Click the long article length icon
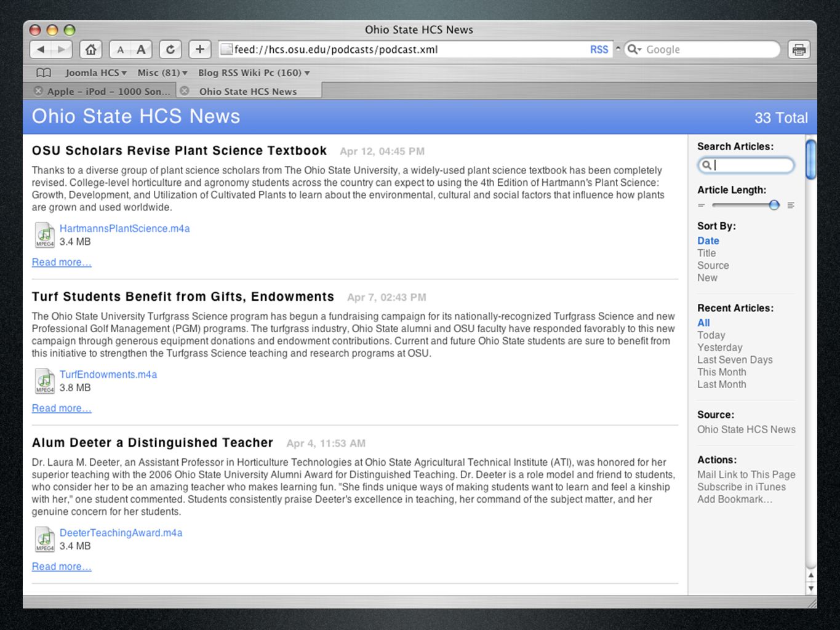This screenshot has width=840, height=630. [791, 205]
